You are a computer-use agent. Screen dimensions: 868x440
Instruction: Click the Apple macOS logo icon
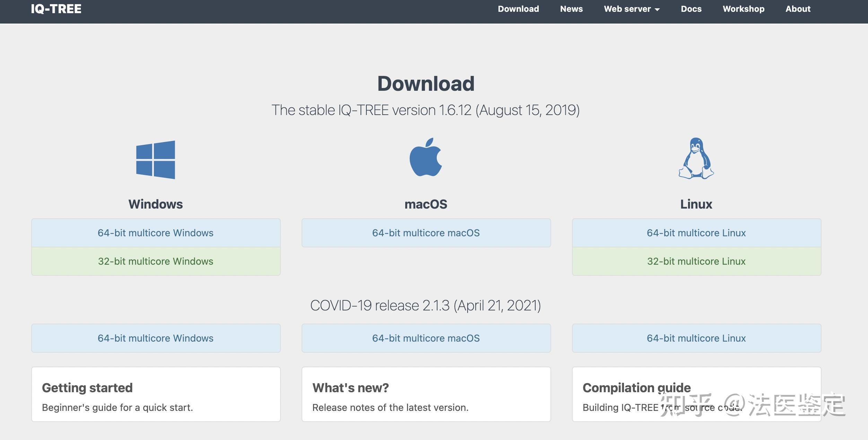[426, 158]
